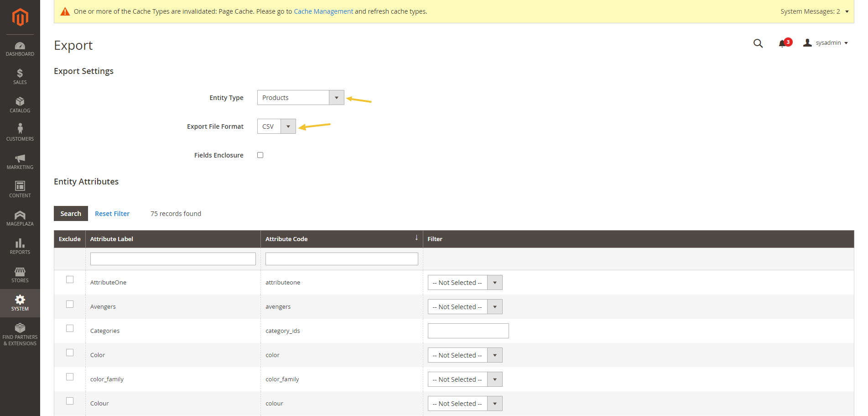
Task: Open the Entity Type Products dropdown
Action: coord(301,98)
